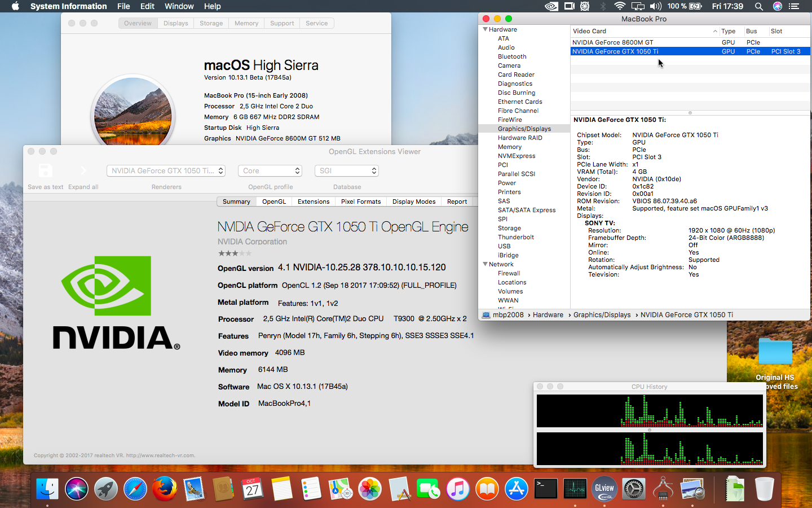Switch to the Pixel Formats tab

[x=361, y=202]
